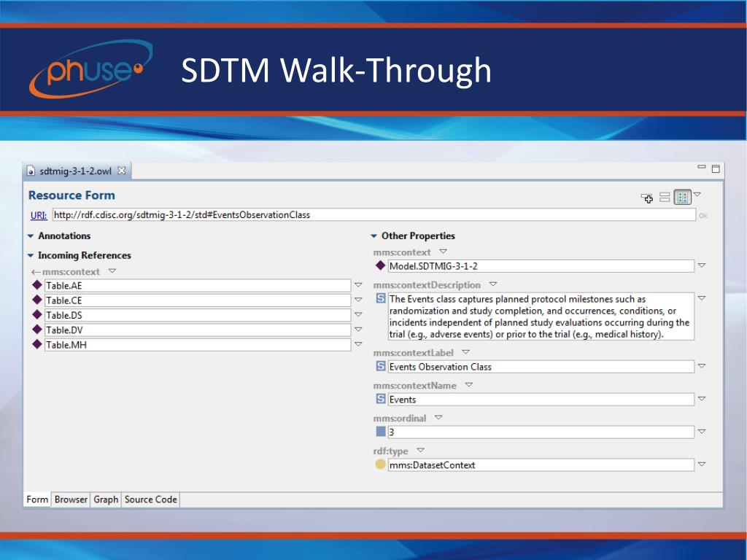747x560 pixels.
Task: Toggle the two-column layout button
Action: click(682, 197)
